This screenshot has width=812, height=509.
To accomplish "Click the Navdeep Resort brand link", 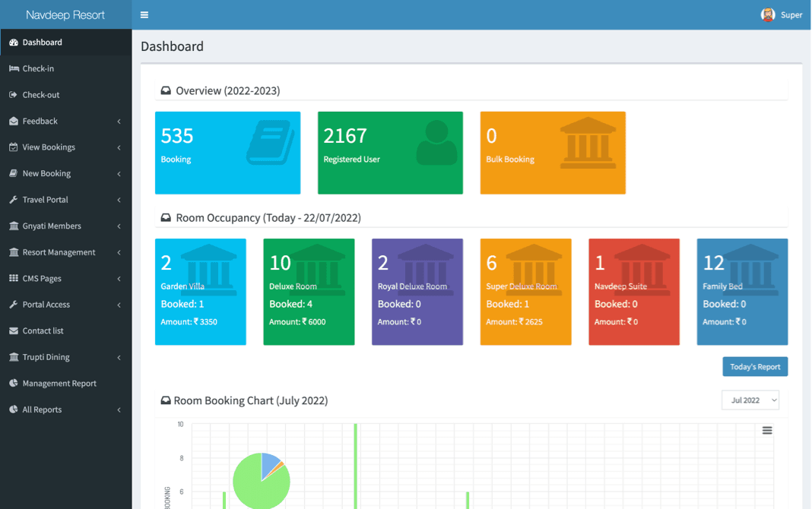I will [65, 15].
